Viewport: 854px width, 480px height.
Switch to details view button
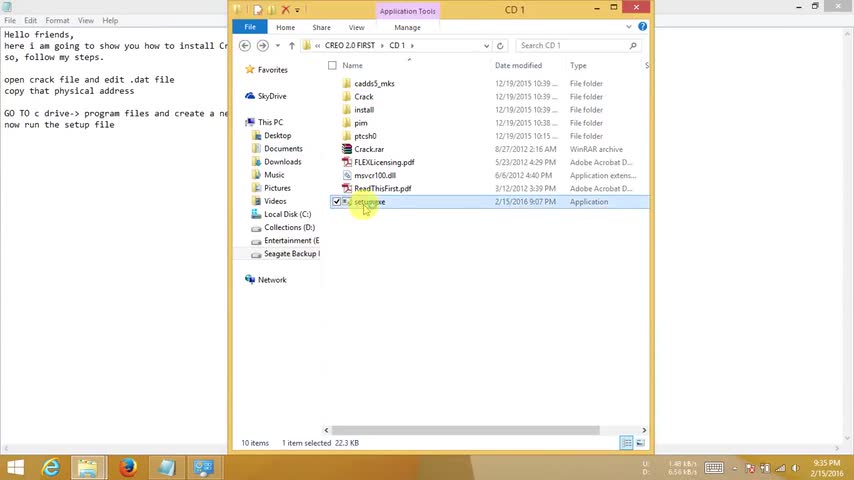click(x=626, y=443)
